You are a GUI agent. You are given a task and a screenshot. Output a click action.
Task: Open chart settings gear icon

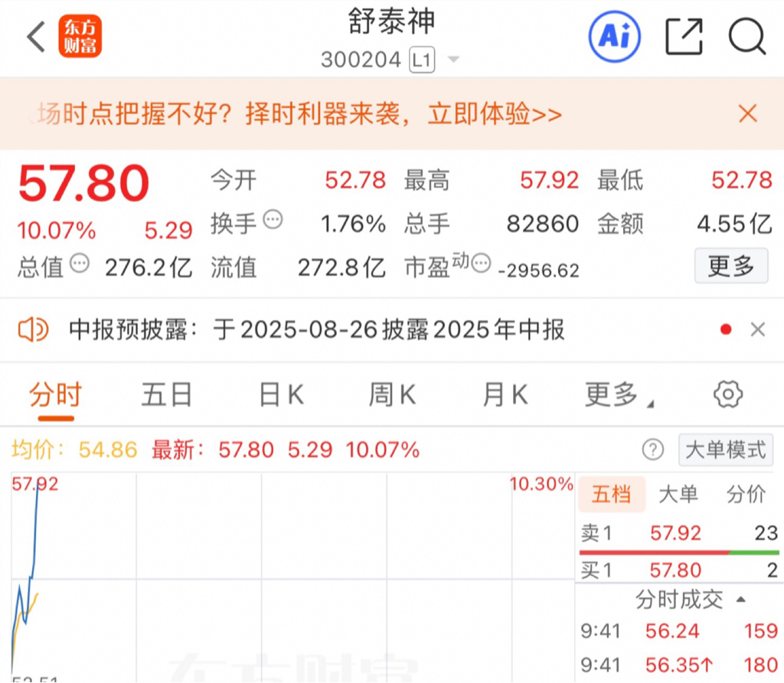tap(728, 394)
